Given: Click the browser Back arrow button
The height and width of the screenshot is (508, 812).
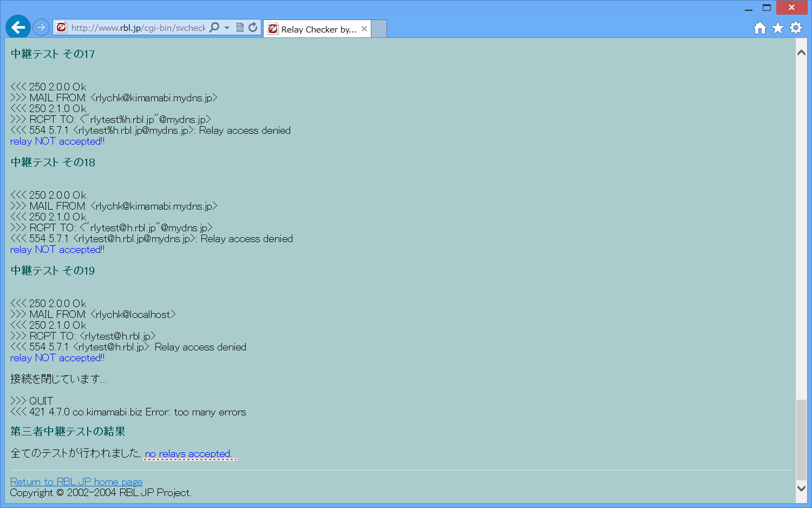Looking at the screenshot, I should click(x=18, y=27).
